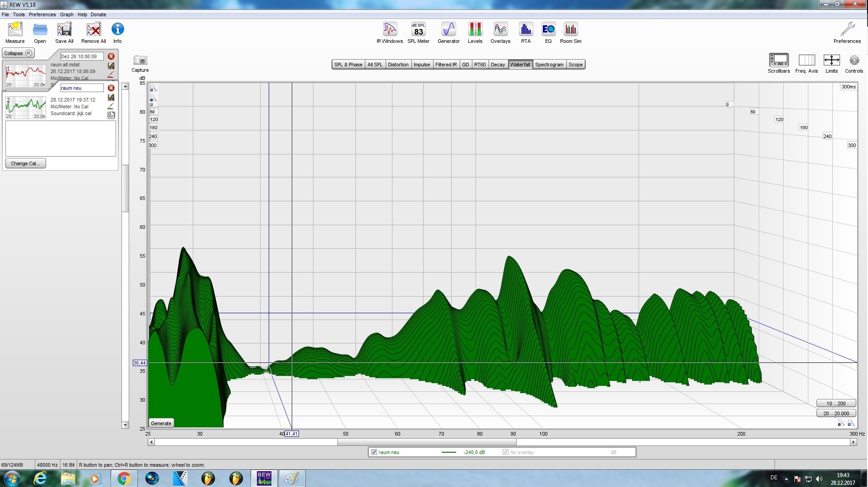Change trace colour of 'raum alt.mdat' measurement
Image resolution: width=868 pixels, height=487 pixels.
(x=111, y=74)
